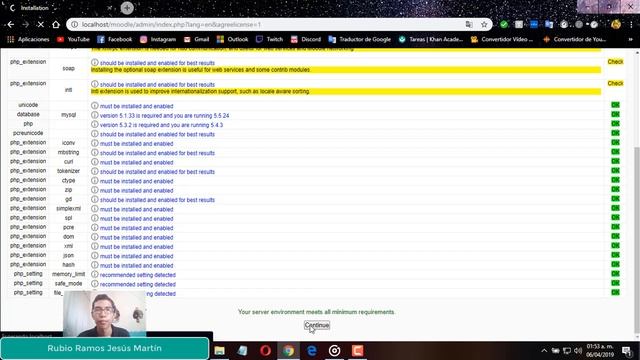Click info icon in soap row

[x=95, y=62]
